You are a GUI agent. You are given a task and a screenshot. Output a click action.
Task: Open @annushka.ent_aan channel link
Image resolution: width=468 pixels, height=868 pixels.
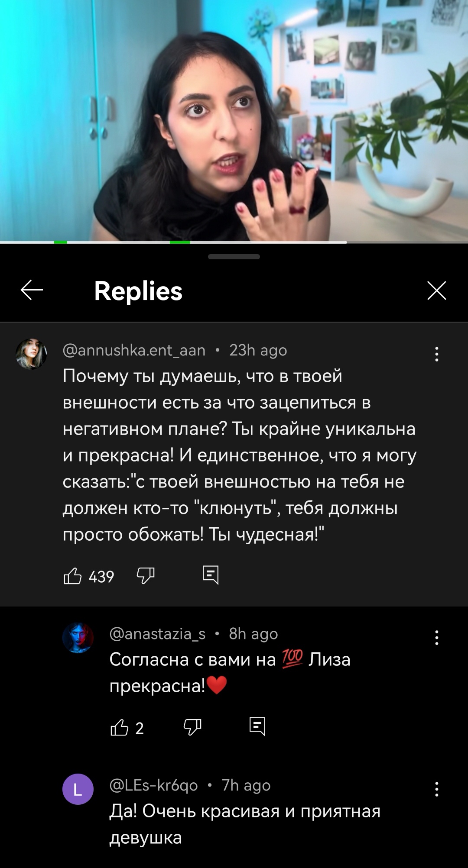pyautogui.click(x=134, y=350)
